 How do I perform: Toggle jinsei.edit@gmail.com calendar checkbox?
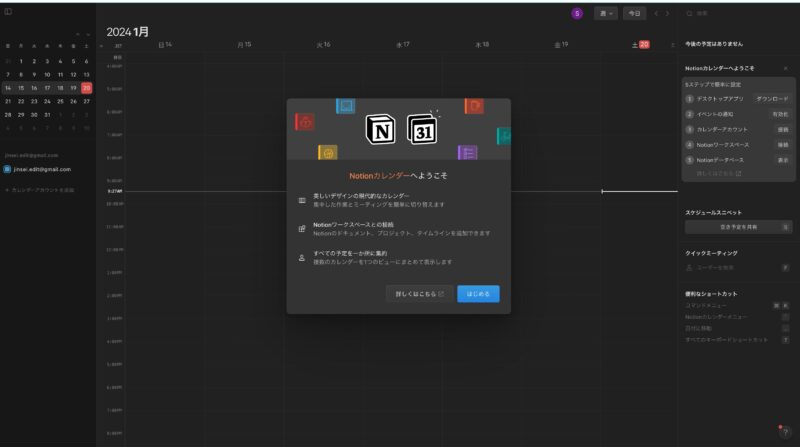[7, 169]
